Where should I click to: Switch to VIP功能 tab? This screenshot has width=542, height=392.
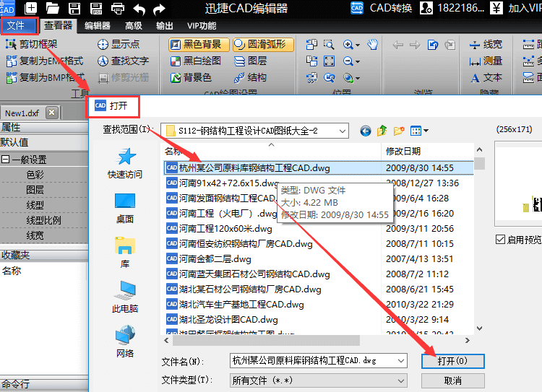202,26
